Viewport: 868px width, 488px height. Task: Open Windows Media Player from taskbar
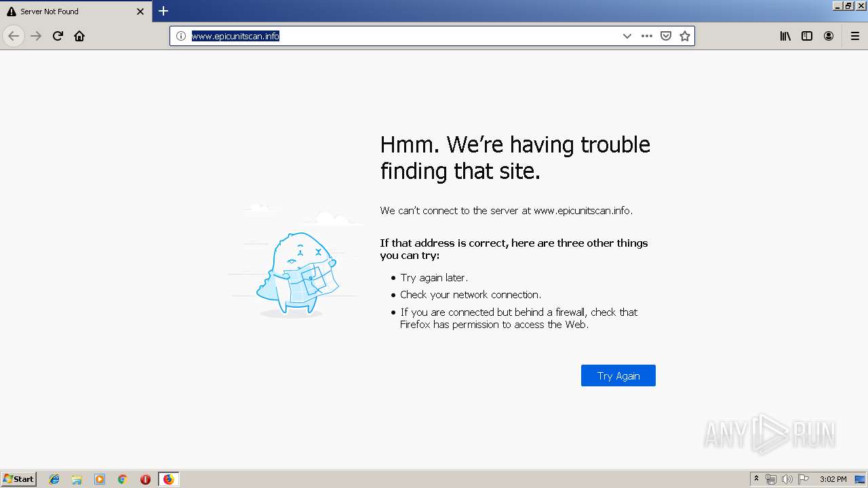tap(100, 479)
